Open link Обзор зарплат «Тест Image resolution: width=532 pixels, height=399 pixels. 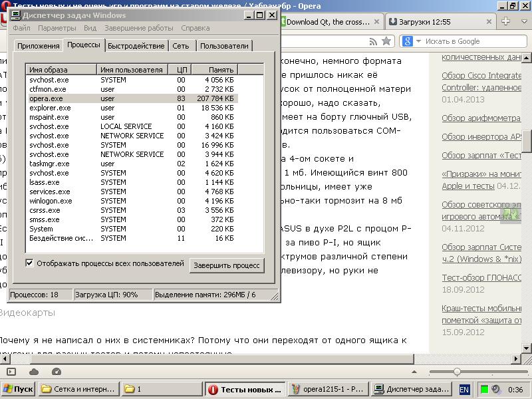pos(481,156)
